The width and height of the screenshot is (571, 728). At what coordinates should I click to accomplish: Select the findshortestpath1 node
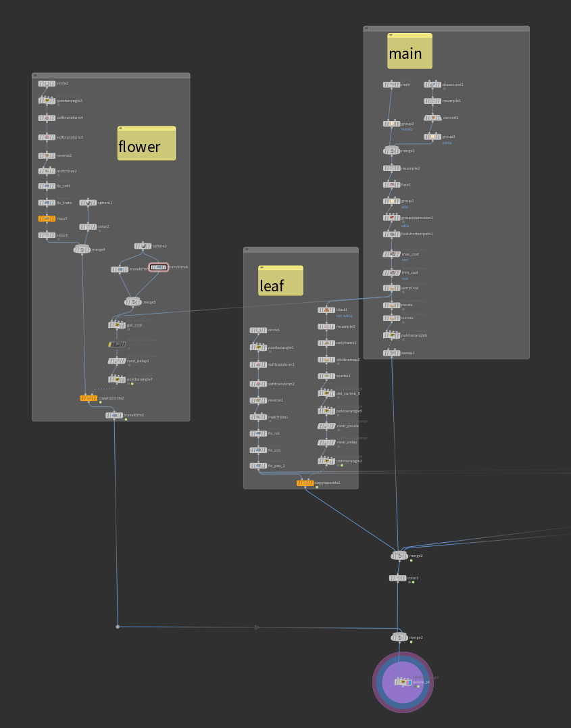point(392,234)
